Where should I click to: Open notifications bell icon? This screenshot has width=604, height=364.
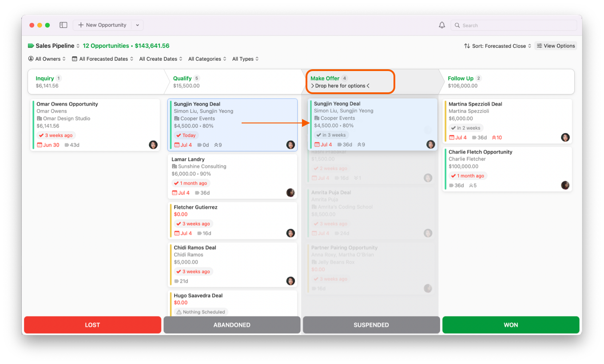(x=442, y=25)
